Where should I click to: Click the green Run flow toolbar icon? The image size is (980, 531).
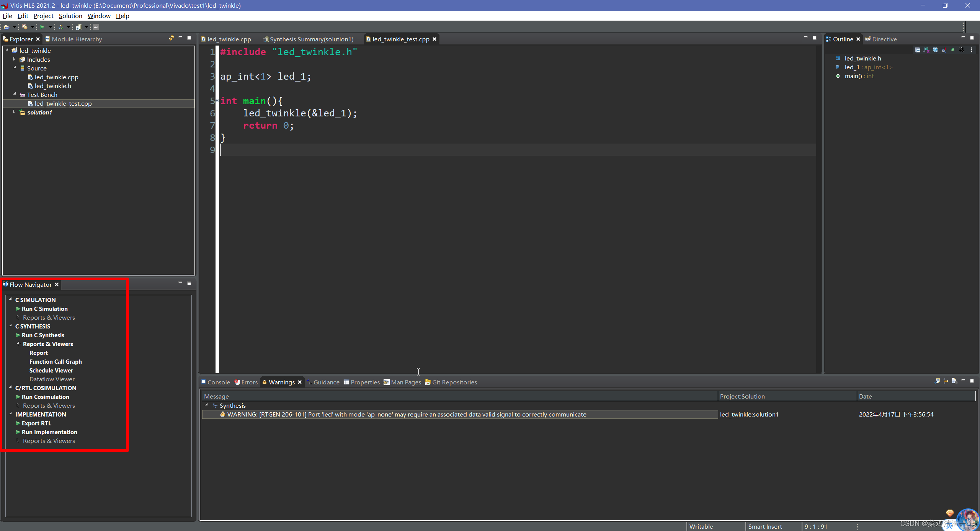42,27
